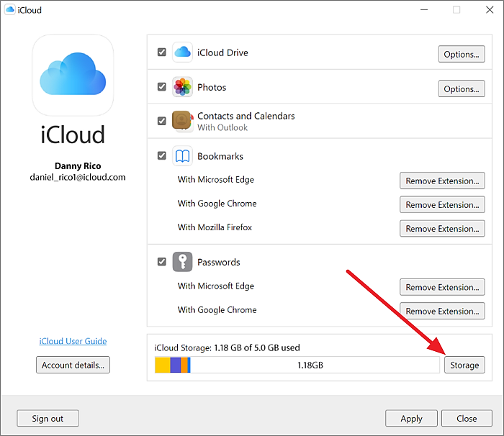Screen dimensions: 504x436
Task: Remove Mozilla Firefox bookmarks extension
Action: pyautogui.click(x=442, y=229)
